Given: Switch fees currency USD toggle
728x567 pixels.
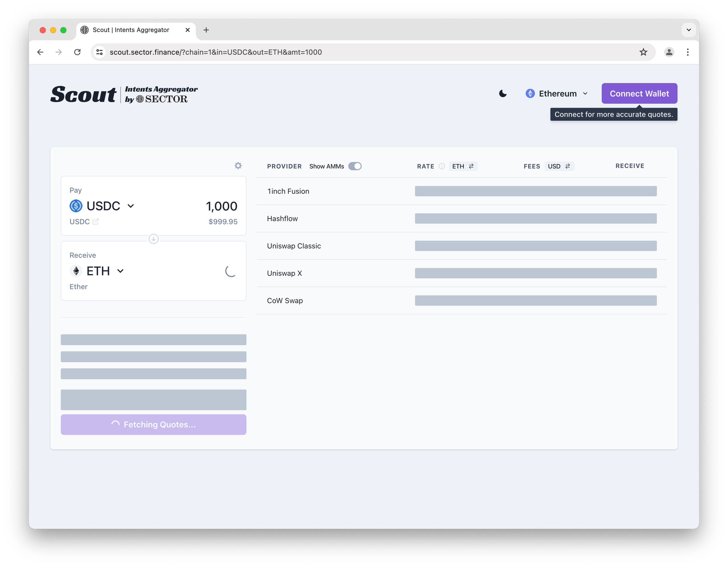Looking at the screenshot, I should [x=559, y=166].
